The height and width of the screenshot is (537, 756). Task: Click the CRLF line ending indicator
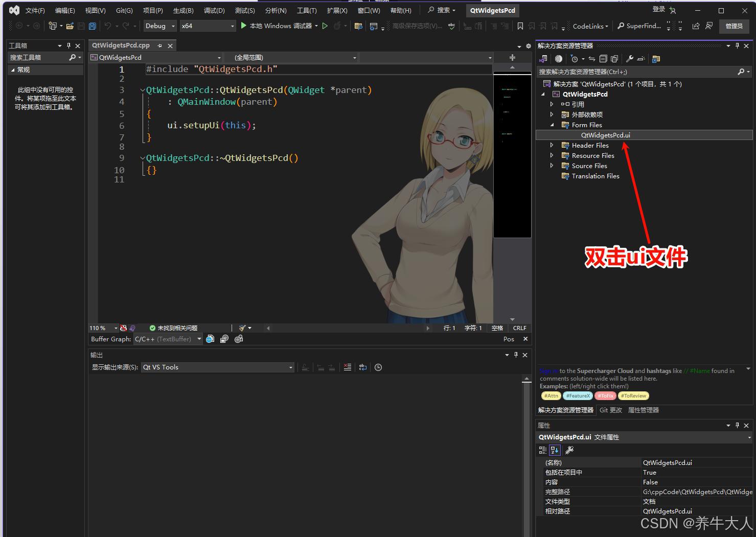pos(519,328)
